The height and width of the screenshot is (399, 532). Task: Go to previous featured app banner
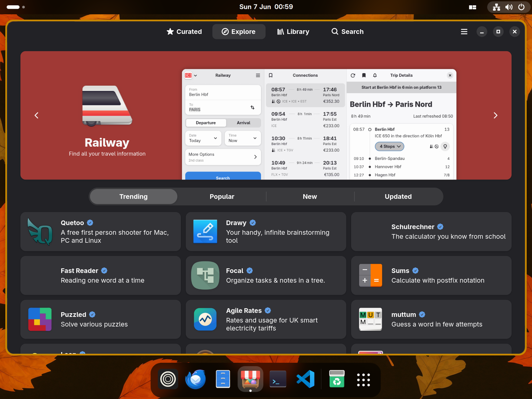pyautogui.click(x=37, y=115)
